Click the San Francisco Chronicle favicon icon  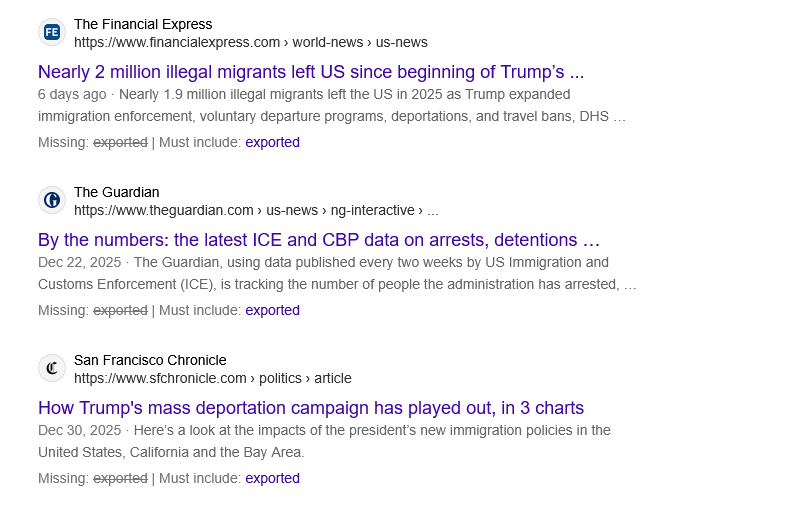[x=52, y=368]
